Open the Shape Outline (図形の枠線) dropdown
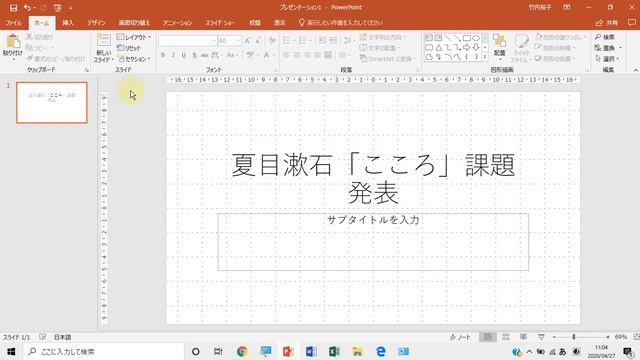Screen dimensions: 640x360 click(x=556, y=48)
